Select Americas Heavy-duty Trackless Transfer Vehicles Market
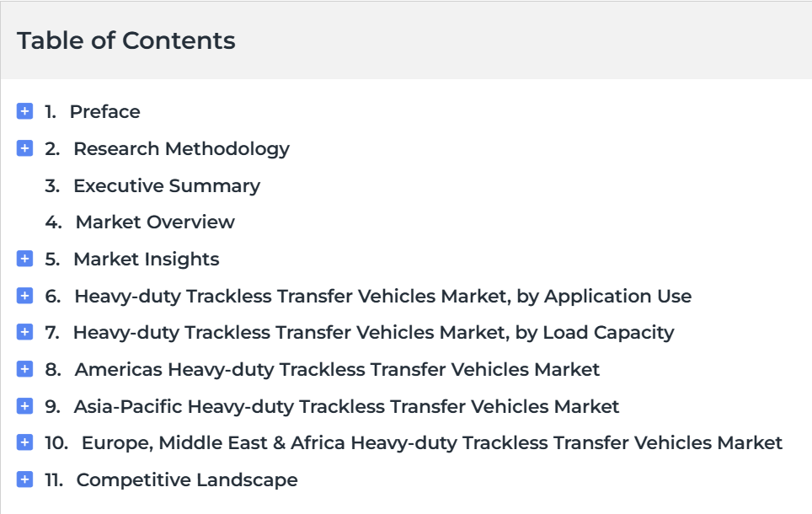 tap(337, 370)
